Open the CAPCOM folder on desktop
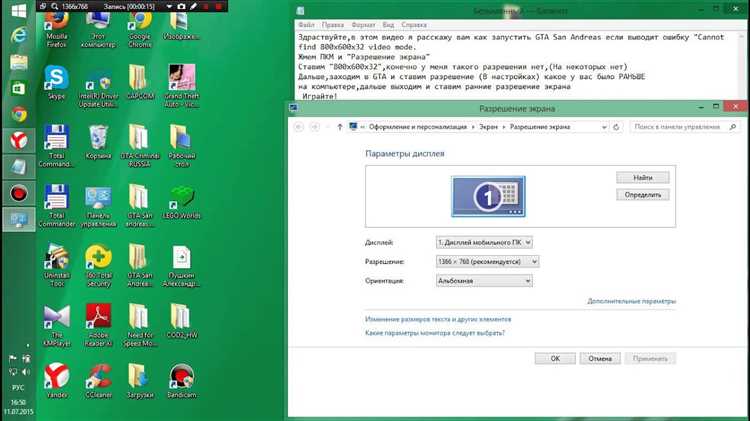This screenshot has width=750, height=421. [x=140, y=82]
